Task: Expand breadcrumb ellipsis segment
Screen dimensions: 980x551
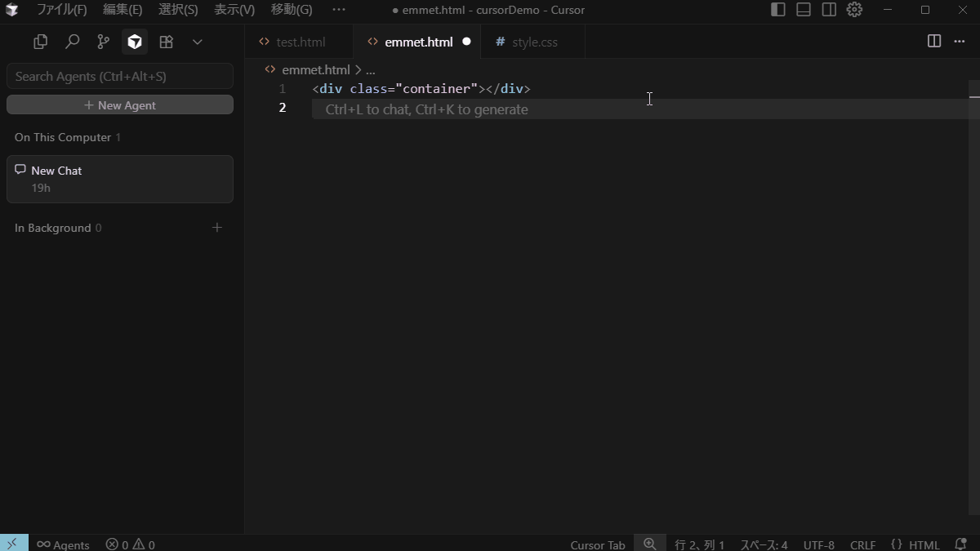Action: click(371, 70)
